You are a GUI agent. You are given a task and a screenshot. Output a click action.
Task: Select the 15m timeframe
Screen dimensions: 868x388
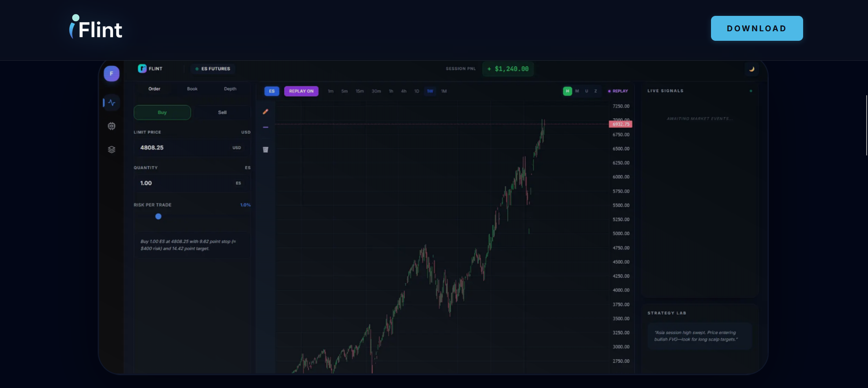coord(360,91)
